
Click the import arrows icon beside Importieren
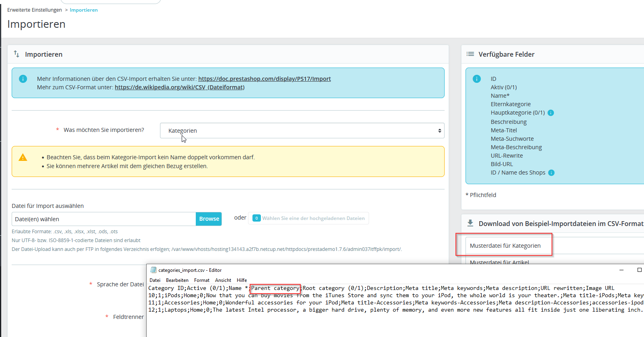click(16, 54)
